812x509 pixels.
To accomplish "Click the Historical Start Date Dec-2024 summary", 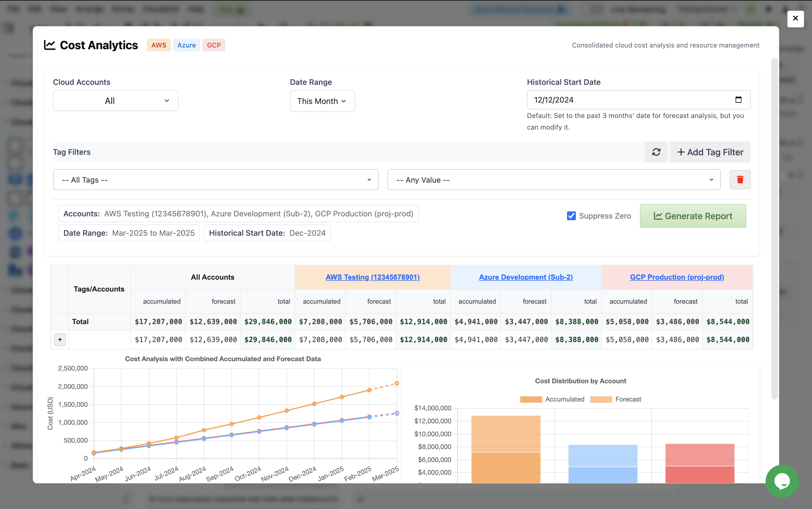I will pos(267,233).
